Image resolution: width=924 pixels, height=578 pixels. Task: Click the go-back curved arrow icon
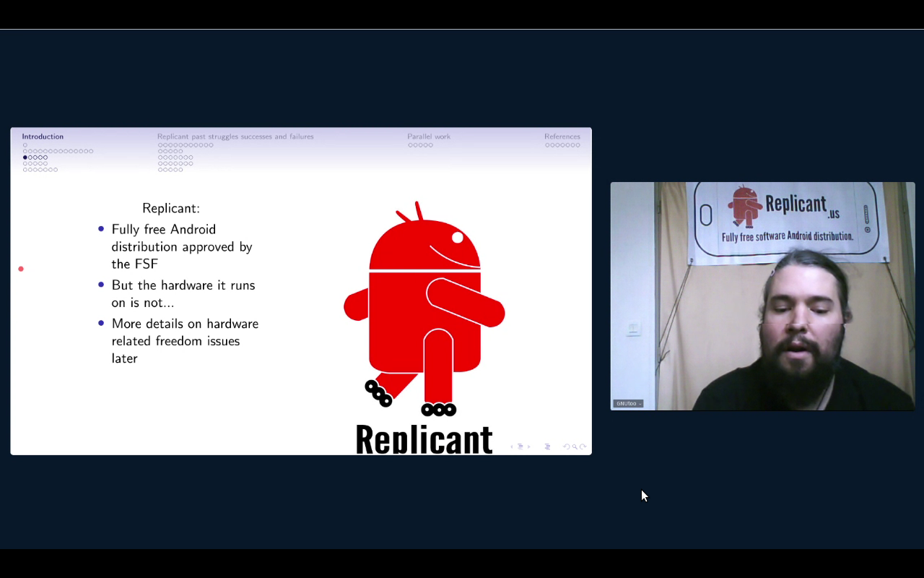pos(567,447)
